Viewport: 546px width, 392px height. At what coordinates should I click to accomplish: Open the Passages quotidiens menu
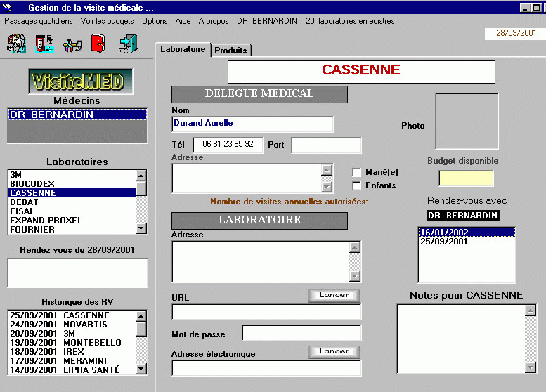pyautogui.click(x=39, y=21)
